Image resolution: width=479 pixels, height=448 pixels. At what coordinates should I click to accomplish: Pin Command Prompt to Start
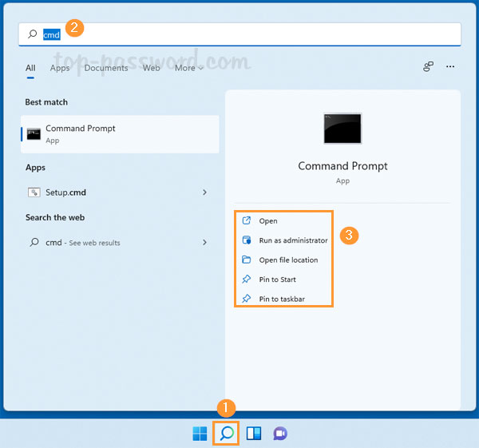277,280
